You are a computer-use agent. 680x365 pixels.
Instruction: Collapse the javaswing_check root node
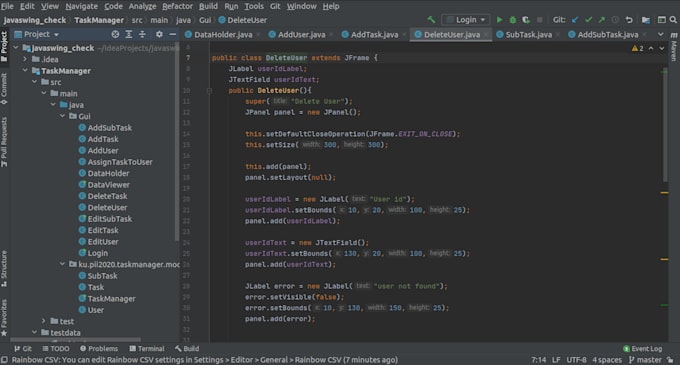[x=16, y=48]
